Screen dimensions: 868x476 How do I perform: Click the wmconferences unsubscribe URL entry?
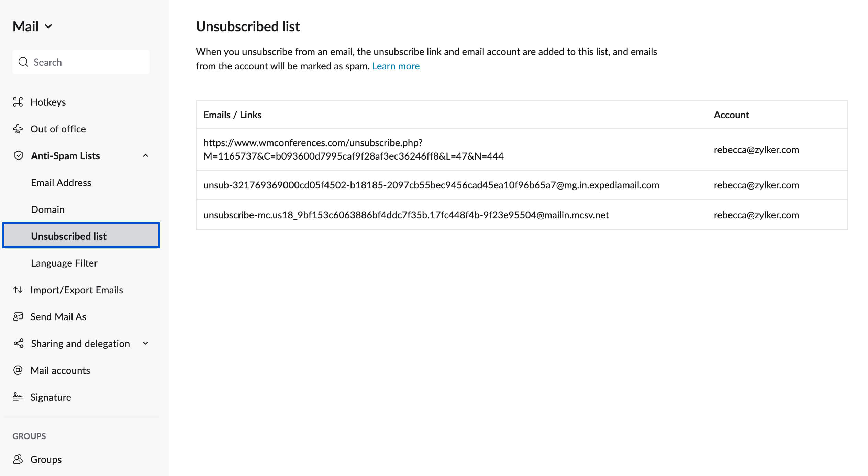354,149
